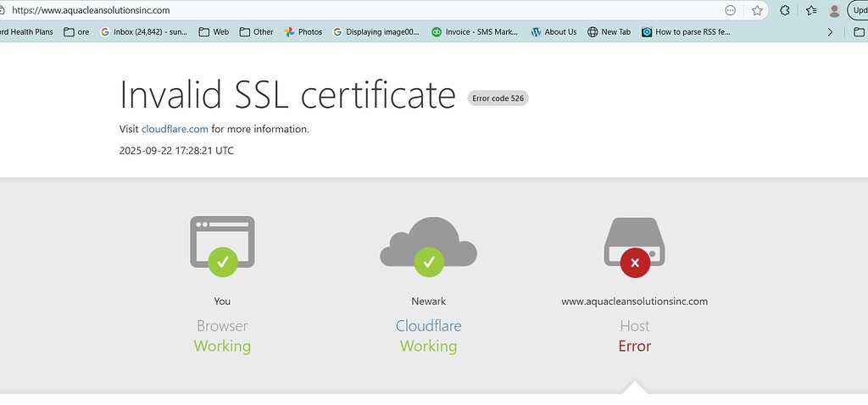
Task: Click the red 'Error' status text
Action: point(634,346)
